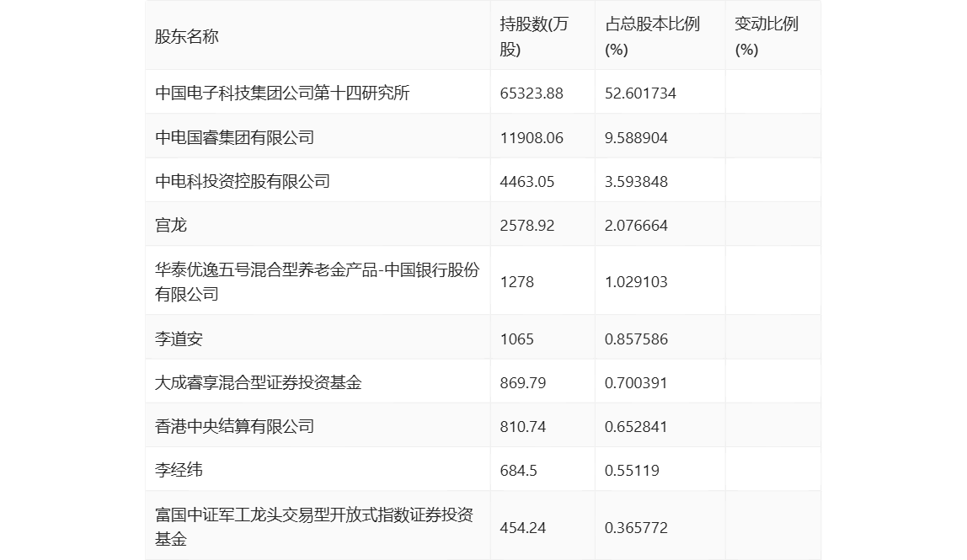
Task: Select the 变动比例(%) column header
Action: 767,36
